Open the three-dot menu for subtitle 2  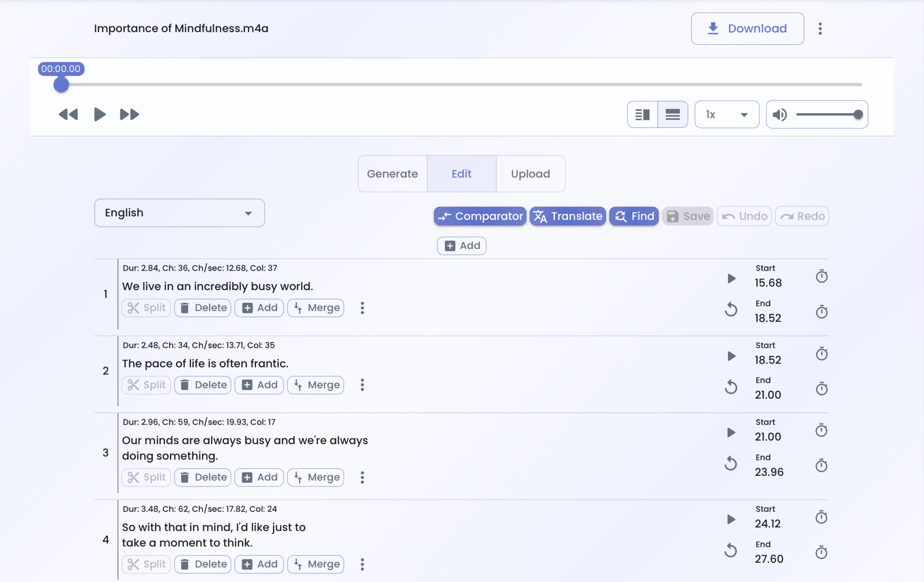(x=362, y=385)
